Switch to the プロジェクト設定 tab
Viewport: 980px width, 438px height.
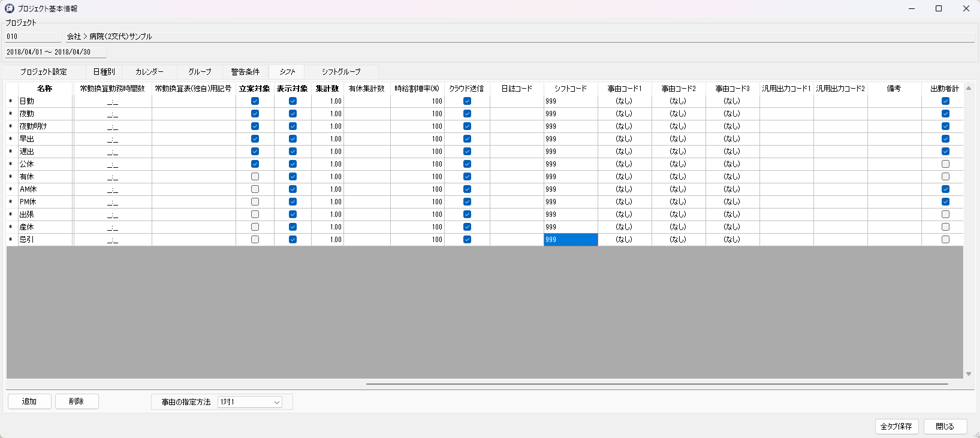click(43, 72)
